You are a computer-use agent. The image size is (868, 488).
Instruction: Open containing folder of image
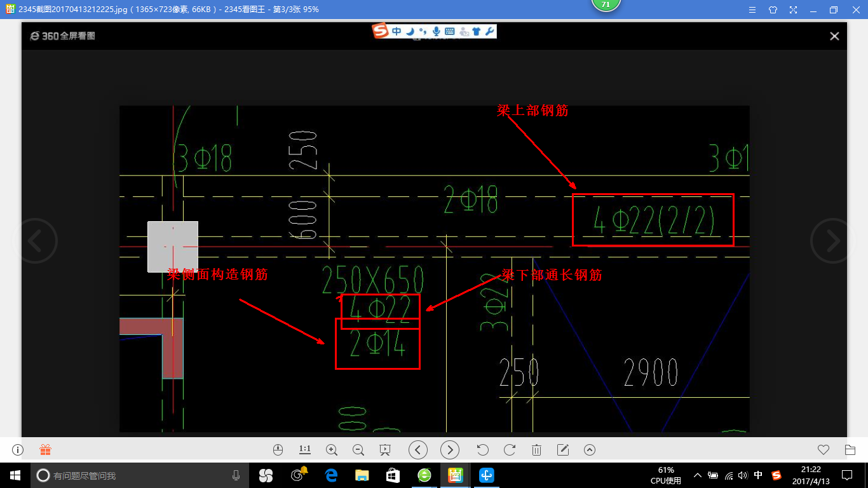point(850,450)
